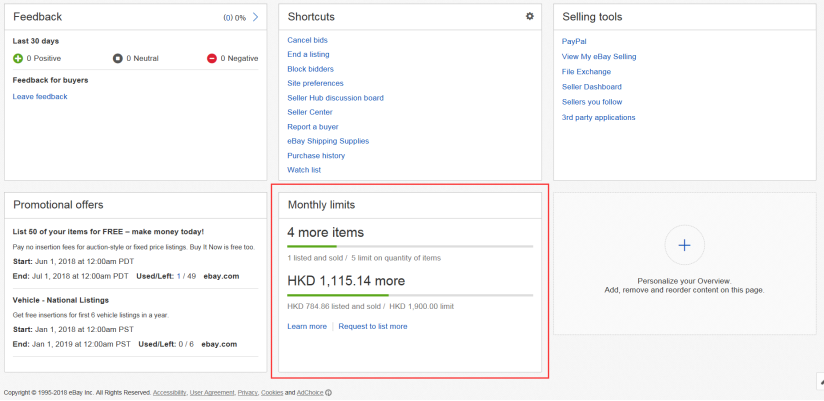This screenshot has height=401, width=824.
Task: Open Cancel bids shortcut
Action: (307, 40)
